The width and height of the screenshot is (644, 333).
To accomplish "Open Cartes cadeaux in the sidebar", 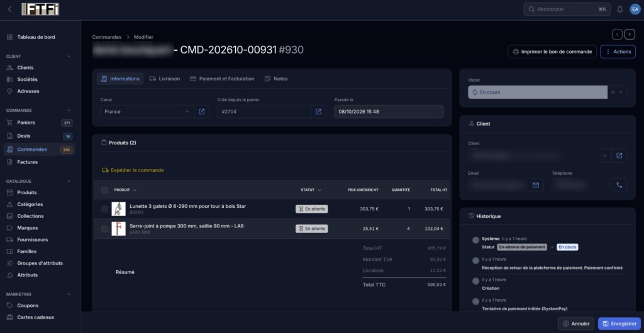I will point(37,317).
